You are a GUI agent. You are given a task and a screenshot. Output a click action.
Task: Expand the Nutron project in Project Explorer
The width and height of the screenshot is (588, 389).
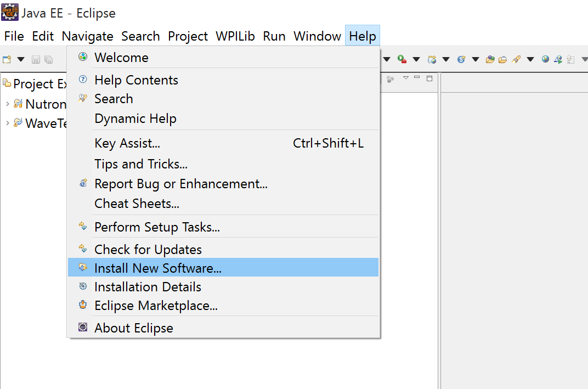7,103
